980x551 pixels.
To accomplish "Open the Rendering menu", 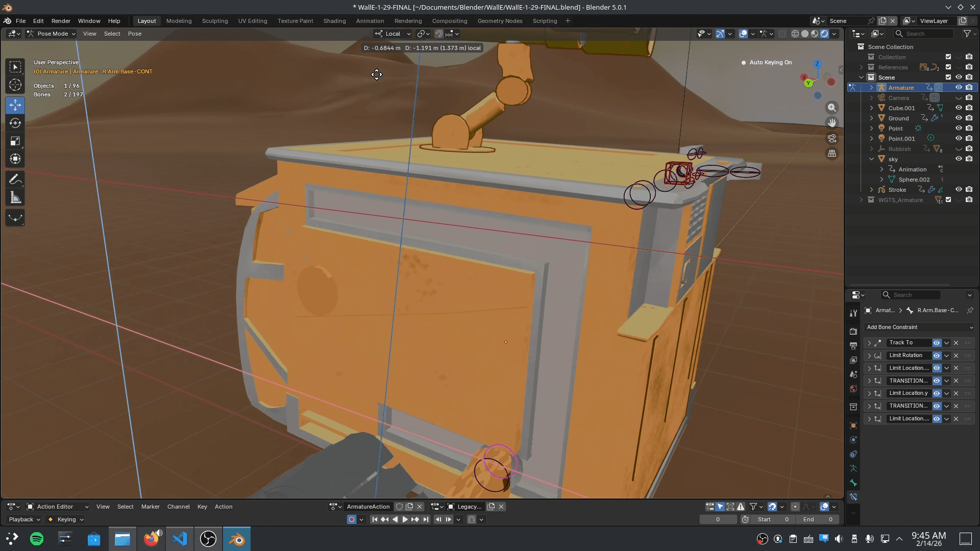I will click(x=408, y=21).
